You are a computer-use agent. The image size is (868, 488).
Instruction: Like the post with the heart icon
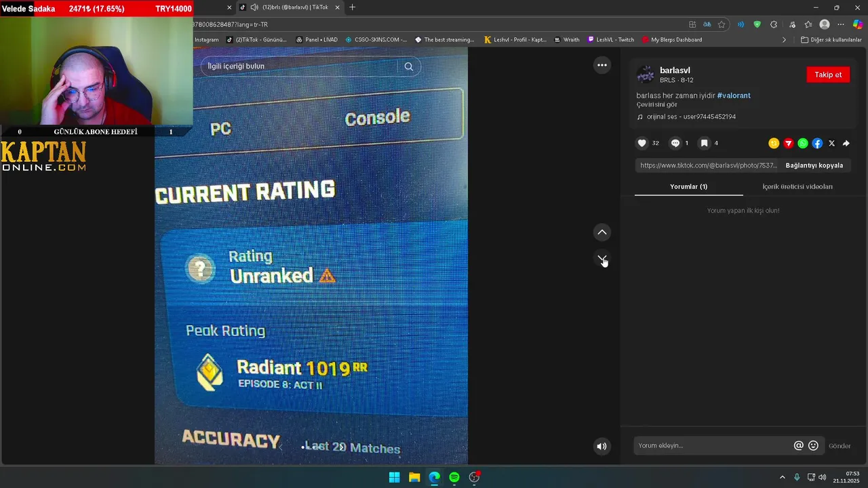642,143
